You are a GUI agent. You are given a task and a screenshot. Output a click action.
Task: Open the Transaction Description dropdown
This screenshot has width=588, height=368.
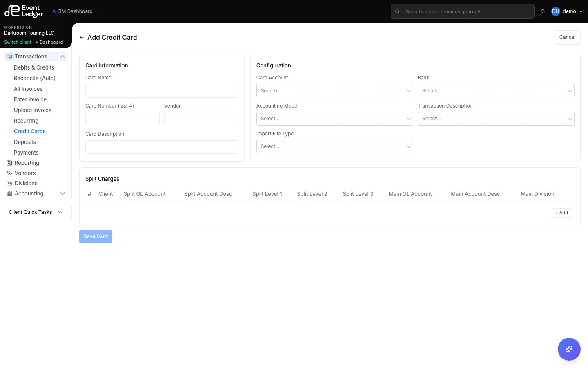pos(496,119)
